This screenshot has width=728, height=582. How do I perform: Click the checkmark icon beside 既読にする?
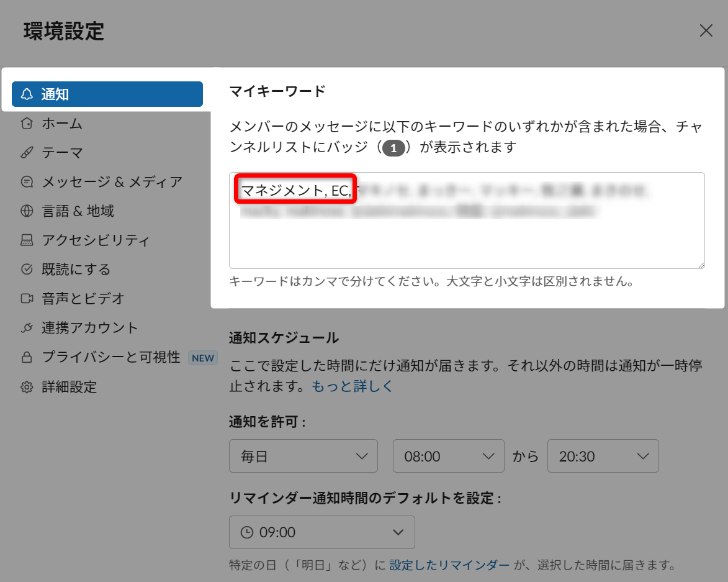tap(27, 270)
